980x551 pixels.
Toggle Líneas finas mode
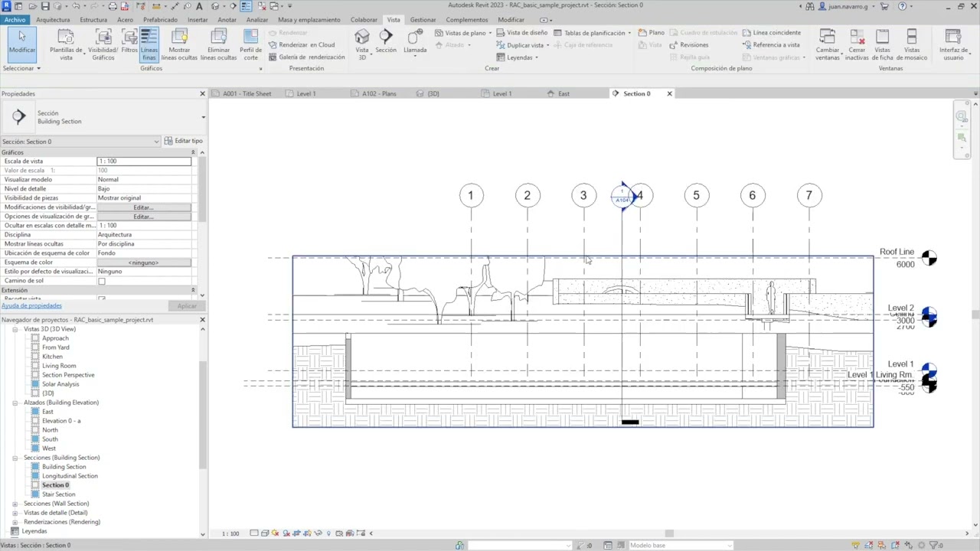tap(149, 44)
